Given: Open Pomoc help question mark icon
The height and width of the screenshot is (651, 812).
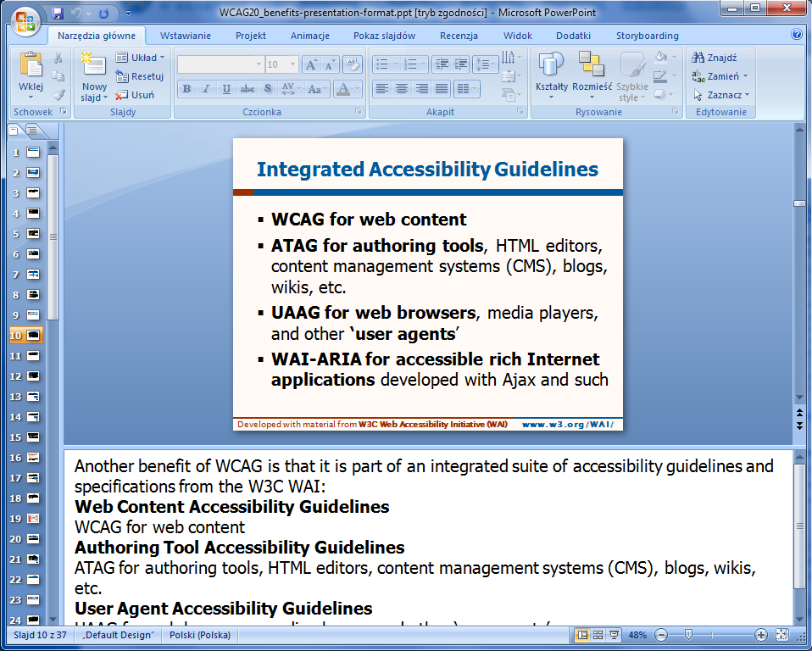Looking at the screenshot, I should point(797,34).
